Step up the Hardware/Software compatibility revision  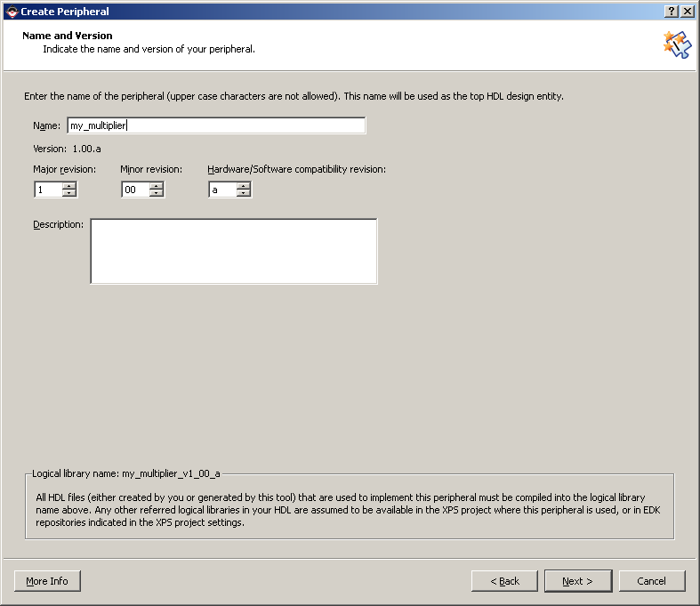pyautogui.click(x=244, y=186)
